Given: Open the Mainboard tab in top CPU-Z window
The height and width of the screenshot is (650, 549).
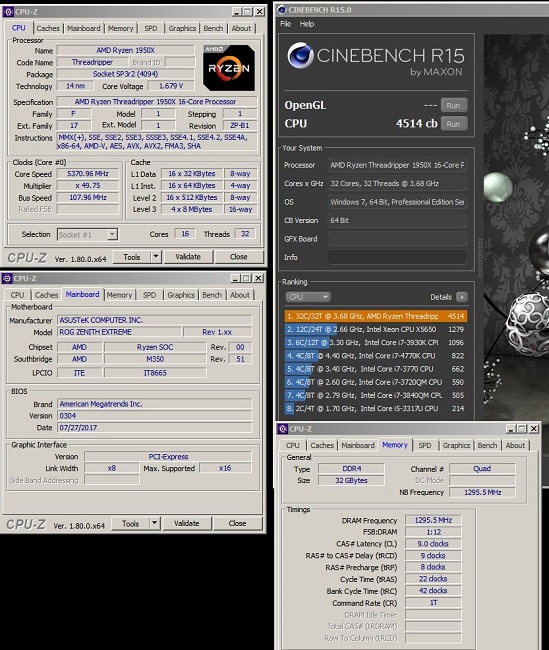Looking at the screenshot, I should click(84, 28).
